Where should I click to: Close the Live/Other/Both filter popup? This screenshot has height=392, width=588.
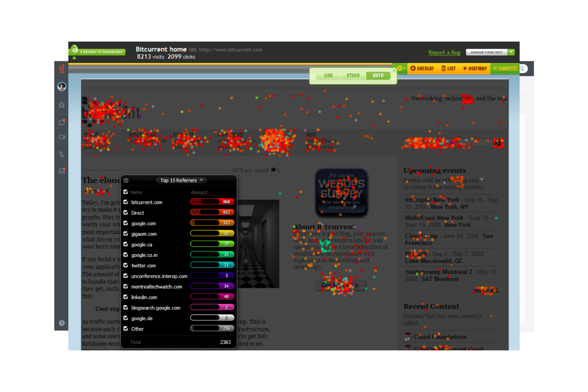[394, 70]
